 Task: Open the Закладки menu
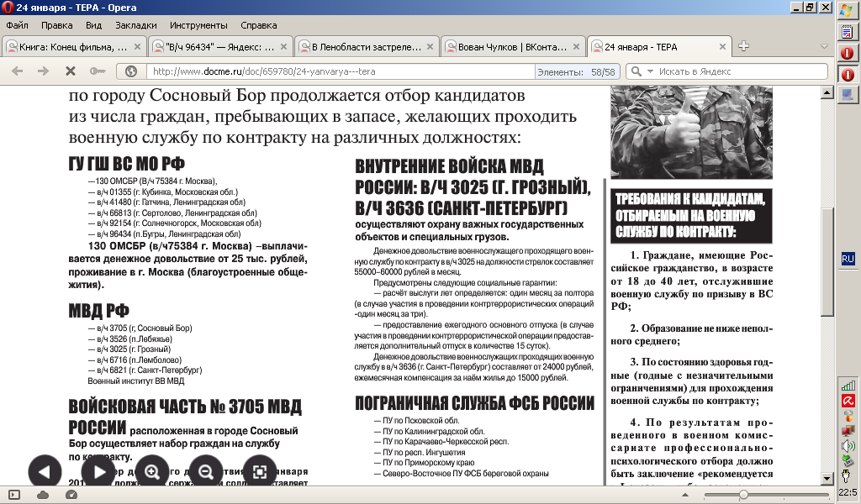(135, 25)
